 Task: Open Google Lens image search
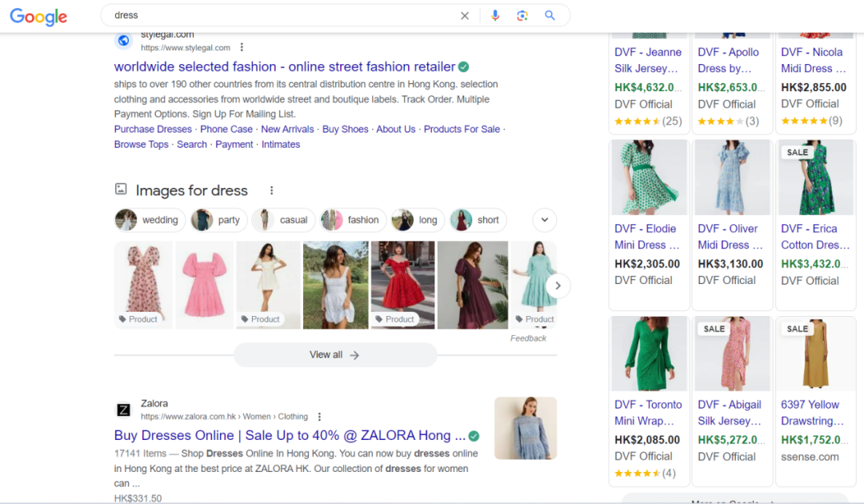(x=522, y=15)
